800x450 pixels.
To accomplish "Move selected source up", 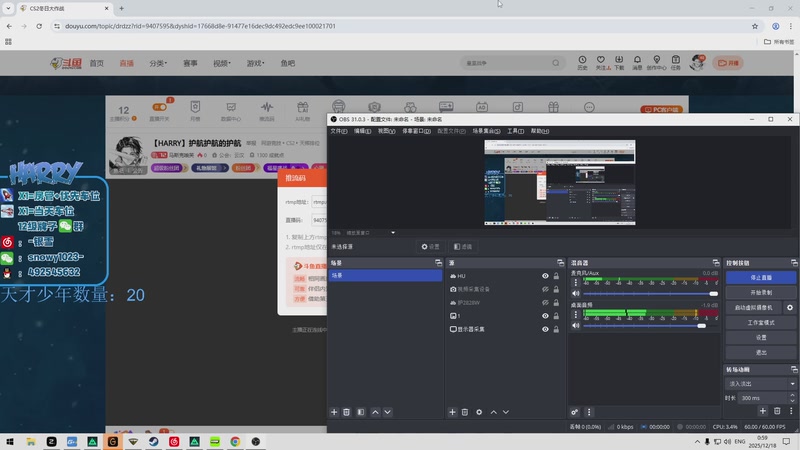I will 493,412.
